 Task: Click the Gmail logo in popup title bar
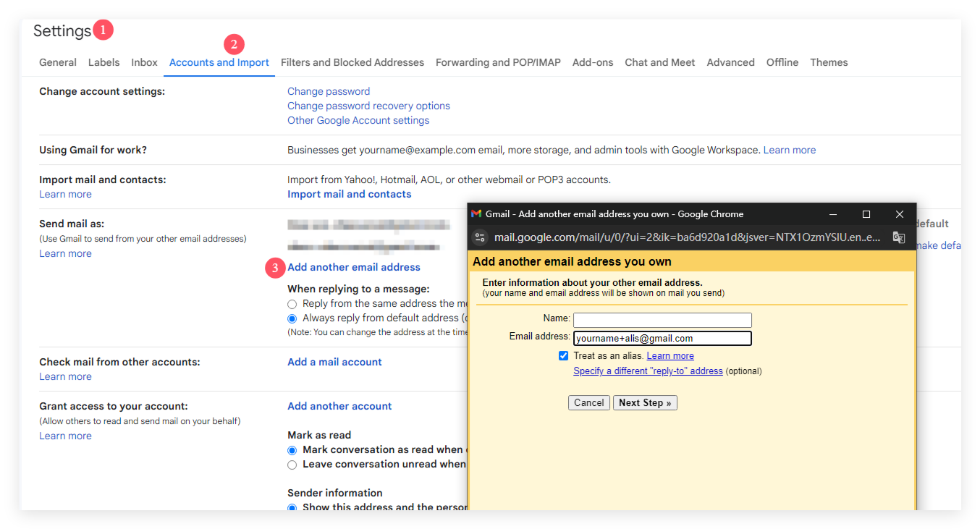pos(476,214)
